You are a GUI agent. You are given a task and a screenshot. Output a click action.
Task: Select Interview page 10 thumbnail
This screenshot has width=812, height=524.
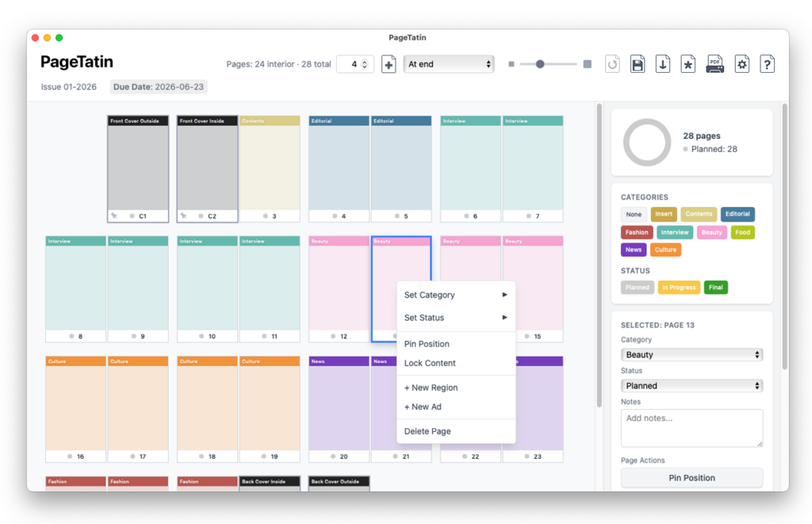(x=207, y=289)
